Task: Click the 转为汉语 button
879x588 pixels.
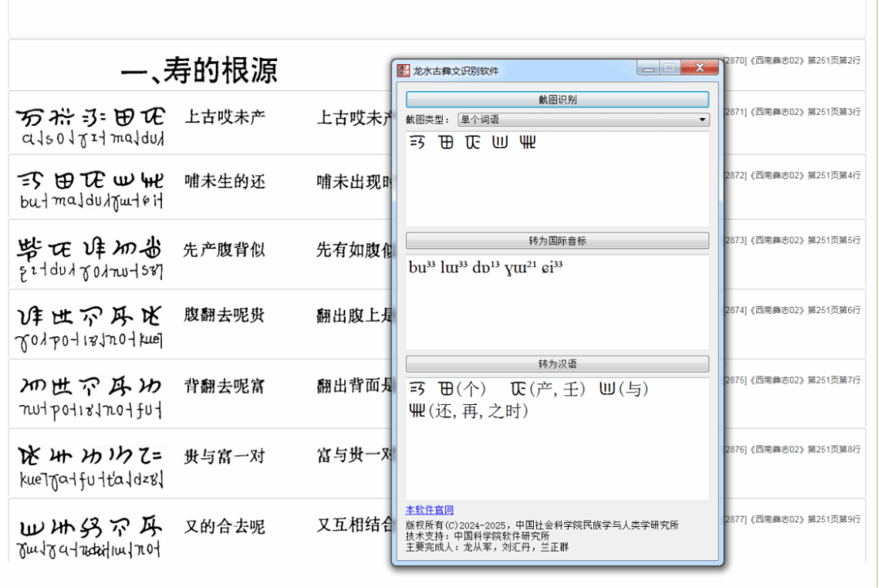Action: (558, 364)
